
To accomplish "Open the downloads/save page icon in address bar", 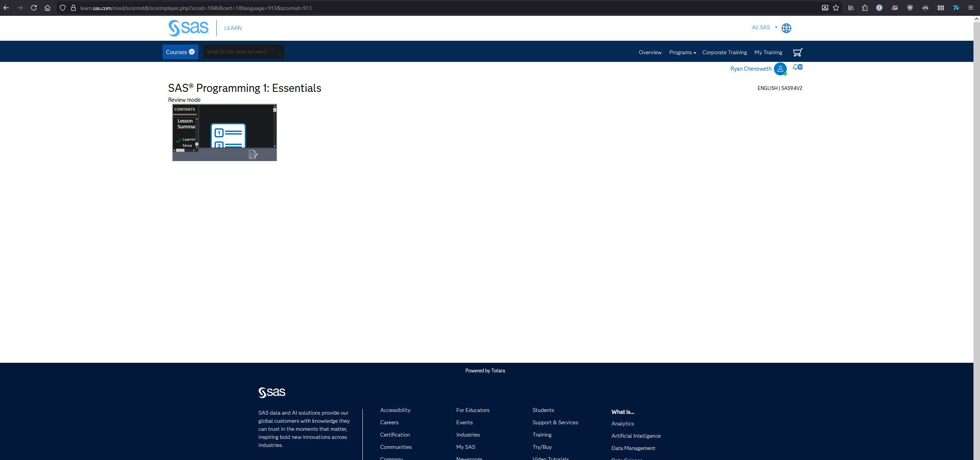I will pyautogui.click(x=825, y=8).
